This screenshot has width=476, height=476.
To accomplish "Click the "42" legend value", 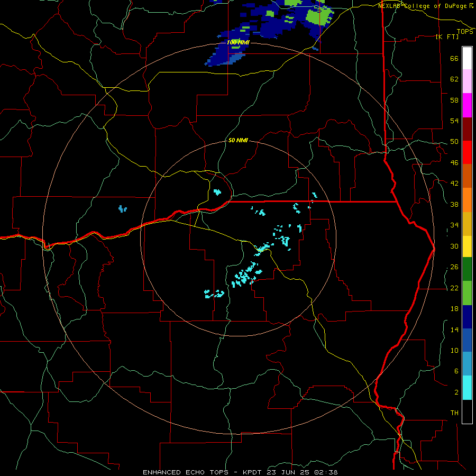I will pos(454,184).
